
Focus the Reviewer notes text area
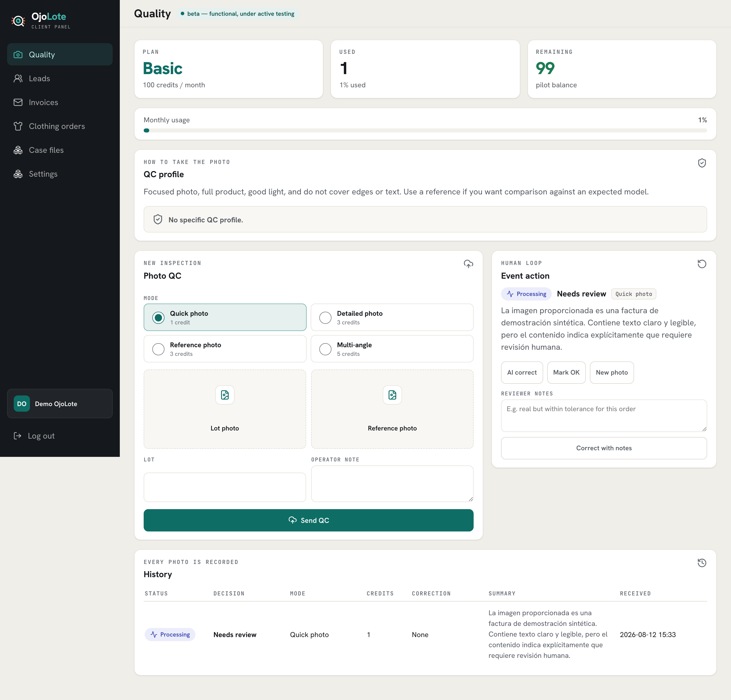[604, 416]
